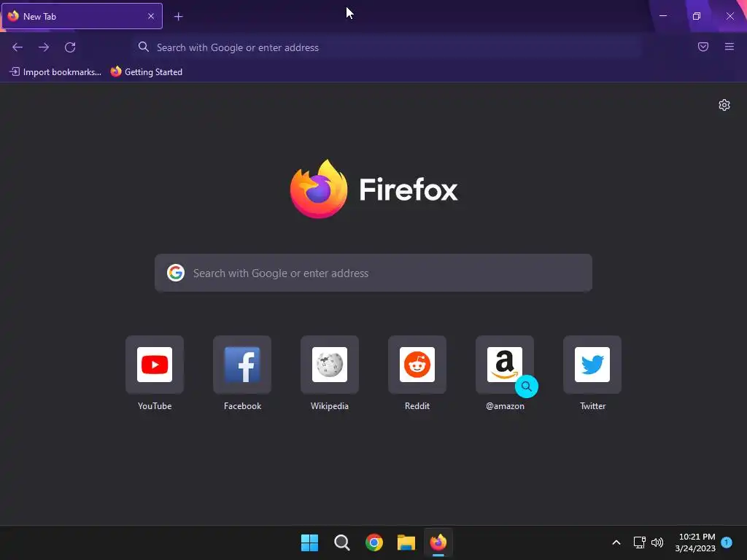Click the center Google search box

[x=373, y=273]
